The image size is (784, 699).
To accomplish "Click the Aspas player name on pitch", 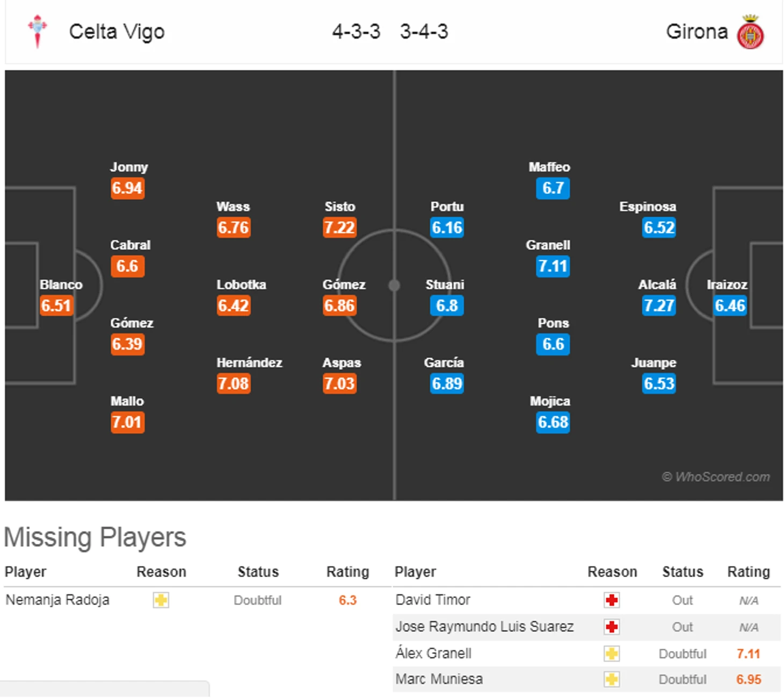I will point(342,363).
